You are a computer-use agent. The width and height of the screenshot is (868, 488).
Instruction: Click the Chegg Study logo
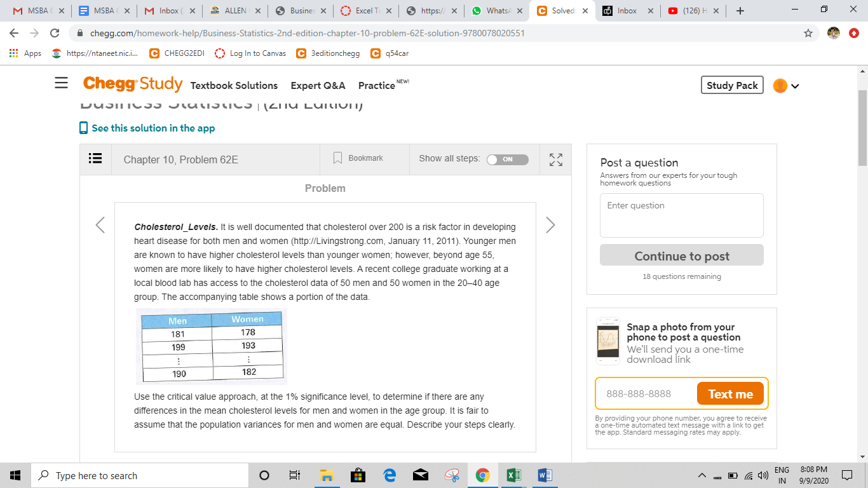(x=132, y=85)
